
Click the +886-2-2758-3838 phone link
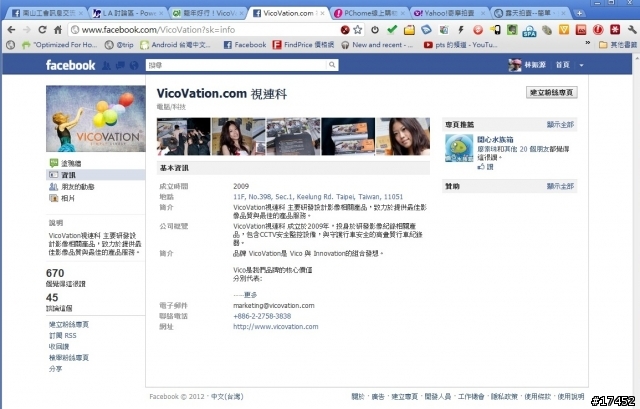pyautogui.click(x=262, y=316)
